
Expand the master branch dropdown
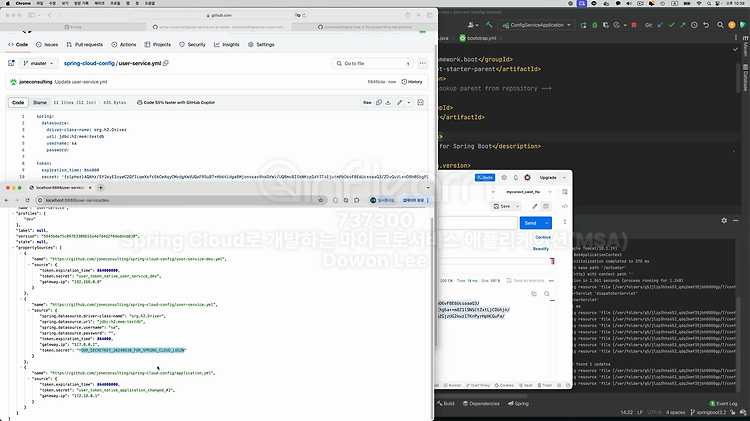[39, 63]
